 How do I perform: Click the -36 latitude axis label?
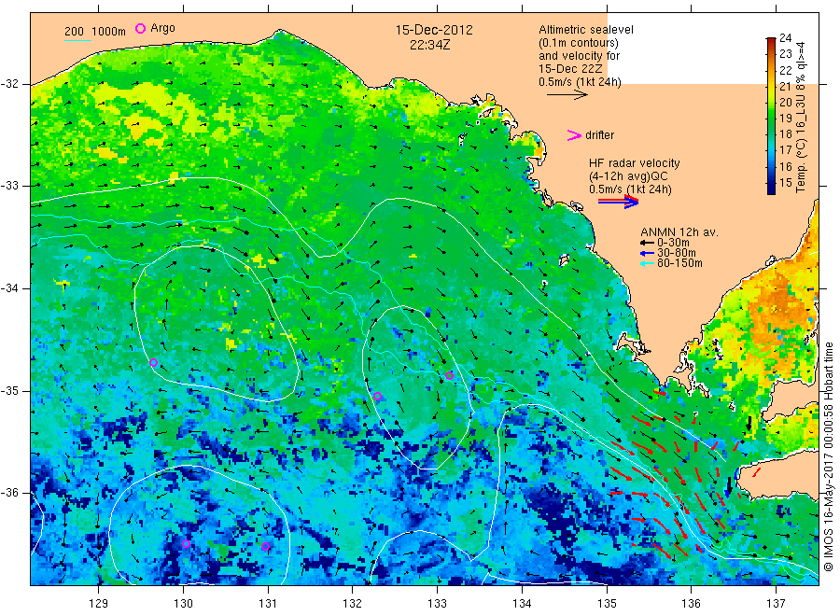[9, 492]
